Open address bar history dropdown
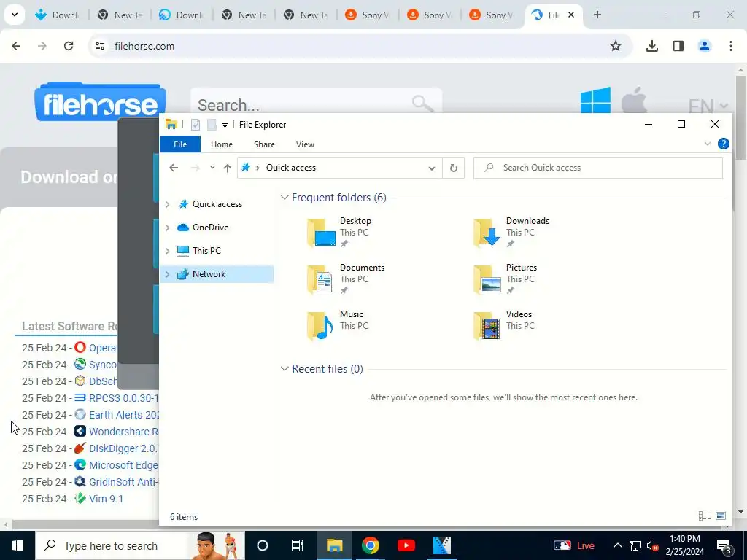Image resolution: width=747 pixels, height=560 pixels. point(432,168)
